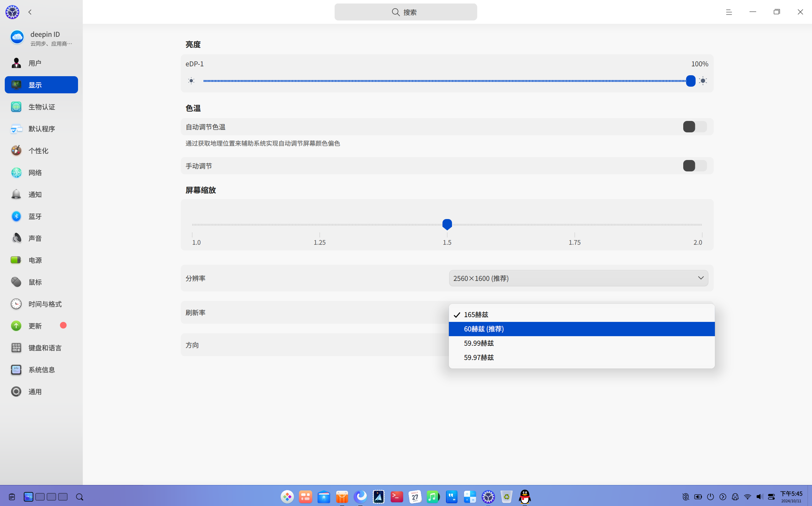Go to 更新 settings
This screenshot has width=812, height=506.
(41, 326)
